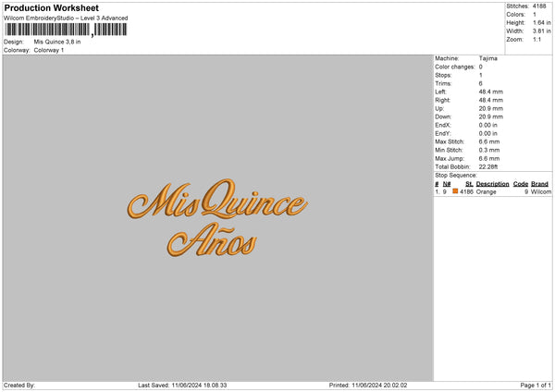This screenshot has width=555, height=392.
Task: Click the Width value 3.81 in
Action: point(542,31)
